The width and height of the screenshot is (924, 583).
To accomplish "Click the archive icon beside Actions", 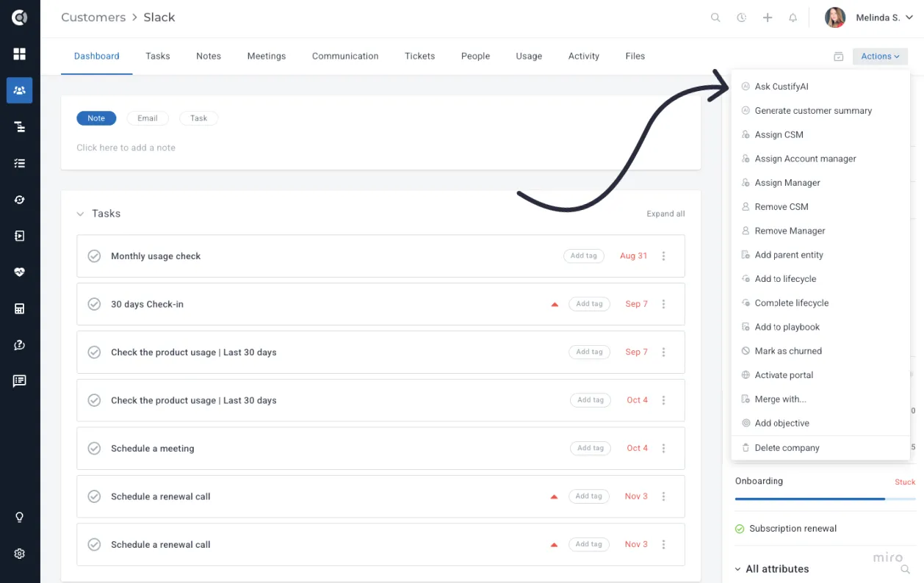I will (838, 57).
